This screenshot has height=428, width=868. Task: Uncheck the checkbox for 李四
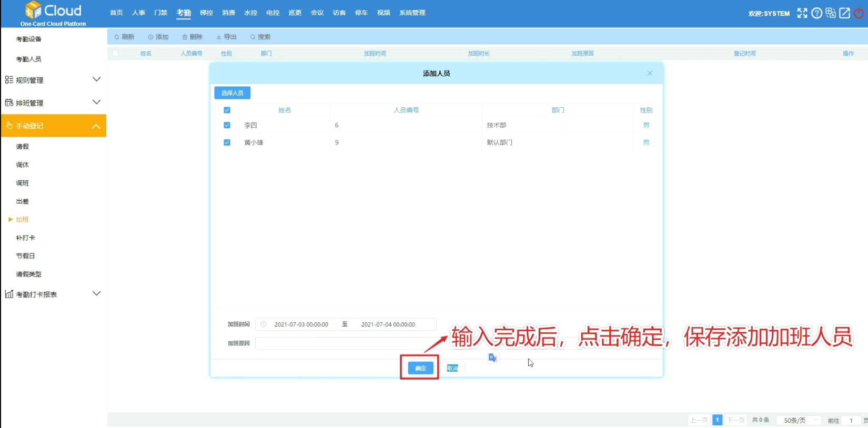[x=227, y=125]
